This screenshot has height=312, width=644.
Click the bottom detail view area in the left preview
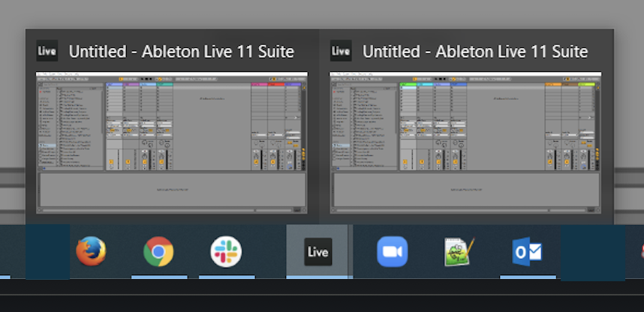pyautogui.click(x=172, y=192)
